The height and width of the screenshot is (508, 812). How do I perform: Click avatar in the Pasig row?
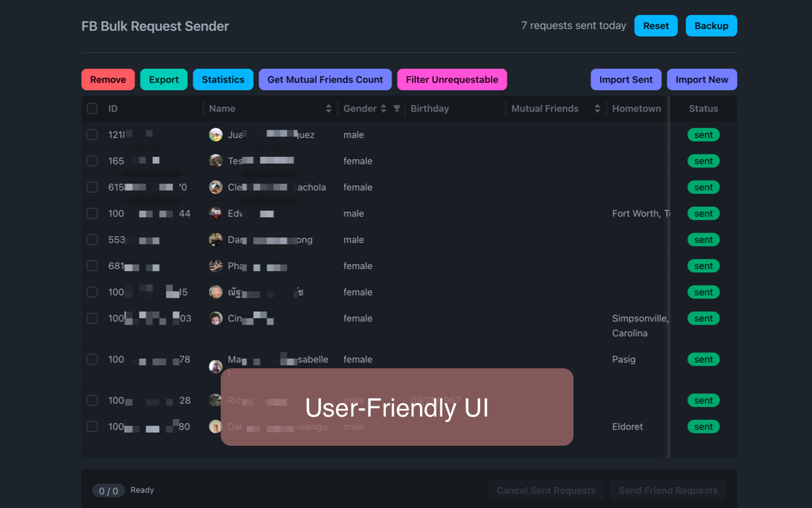coord(216,366)
